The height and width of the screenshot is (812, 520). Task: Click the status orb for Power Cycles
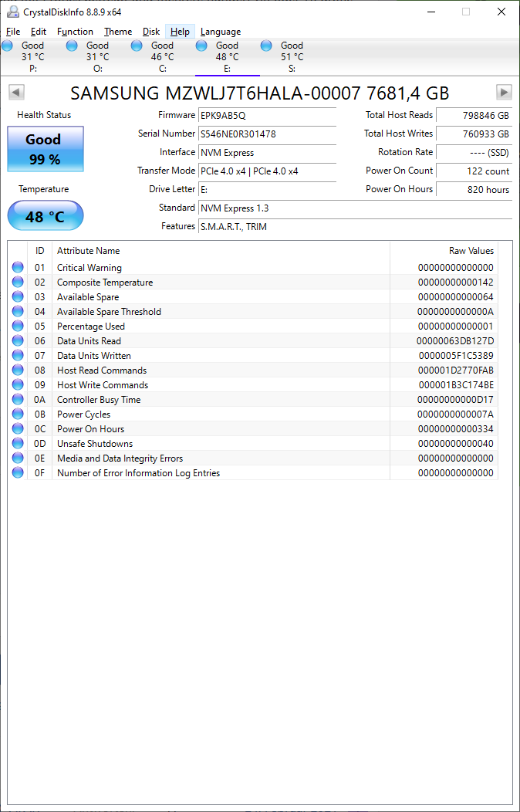coord(18,414)
